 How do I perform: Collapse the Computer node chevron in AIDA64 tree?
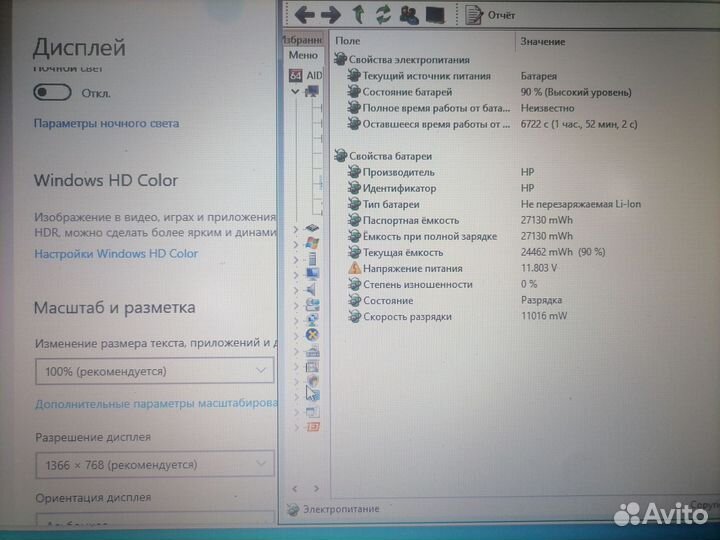[295, 91]
